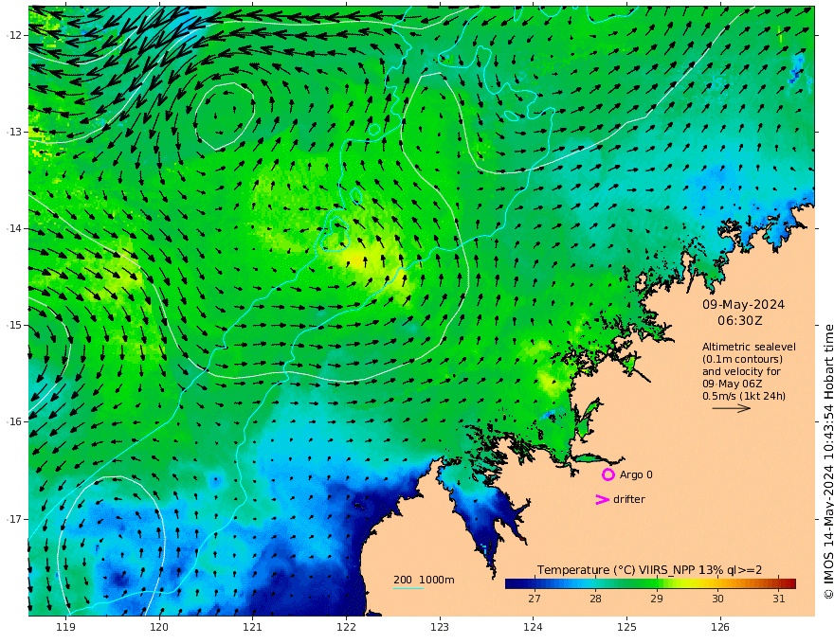Click the 0.5m/s velocity scale arrow

click(x=732, y=408)
